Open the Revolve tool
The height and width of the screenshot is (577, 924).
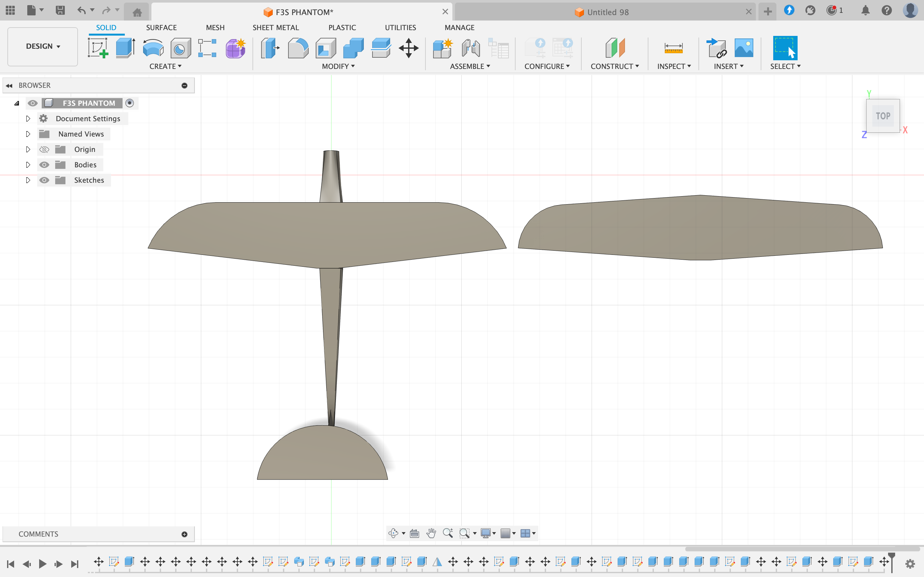[153, 48]
